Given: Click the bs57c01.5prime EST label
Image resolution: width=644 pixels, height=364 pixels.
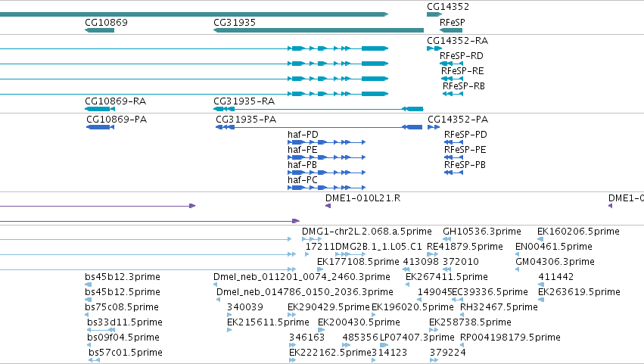Looking at the screenshot, I should 126,353.
